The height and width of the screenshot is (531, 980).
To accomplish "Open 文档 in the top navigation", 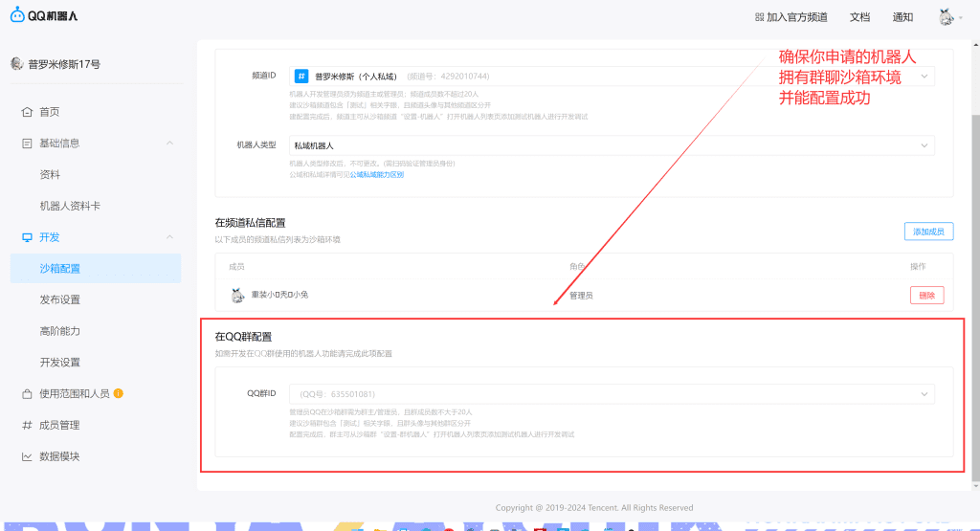I will pos(859,17).
